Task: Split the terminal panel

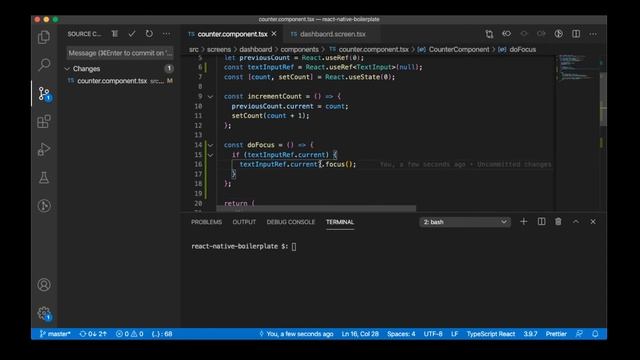Action: point(541,222)
